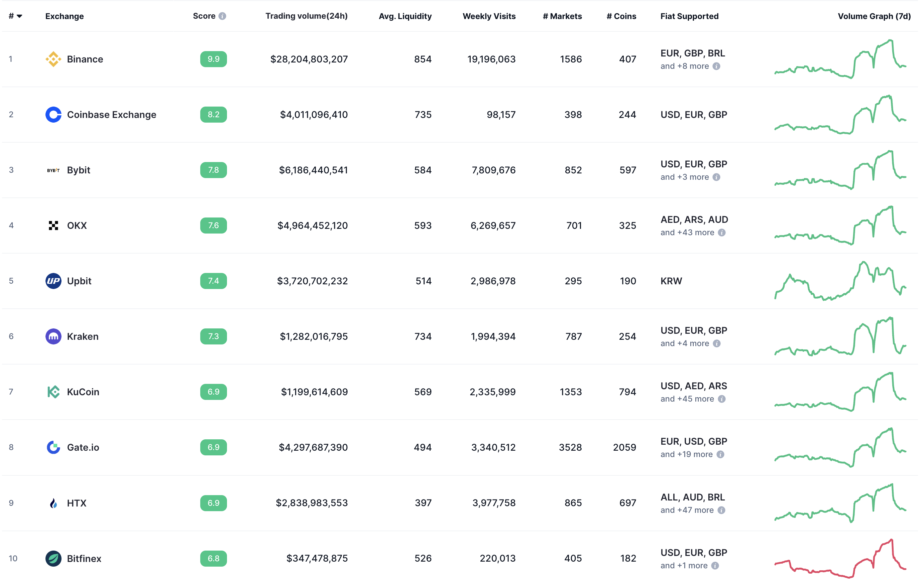
Task: Sort by rank using the # arrow
Action: tap(19, 16)
